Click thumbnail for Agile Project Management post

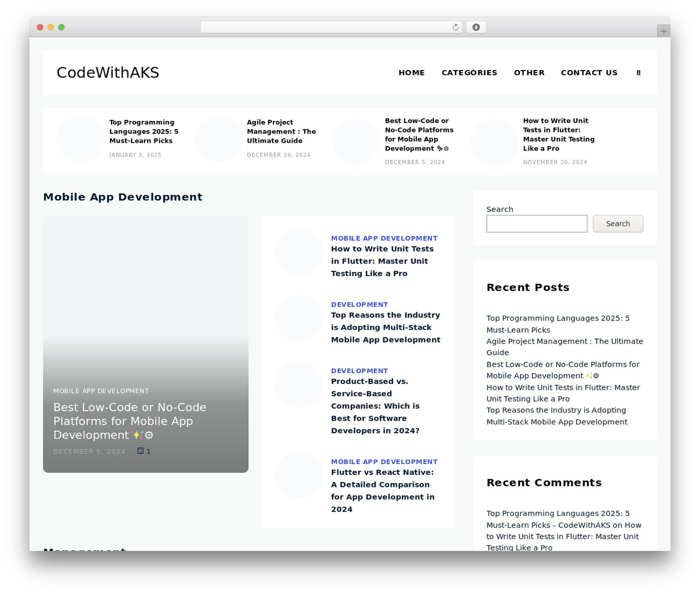pyautogui.click(x=218, y=139)
